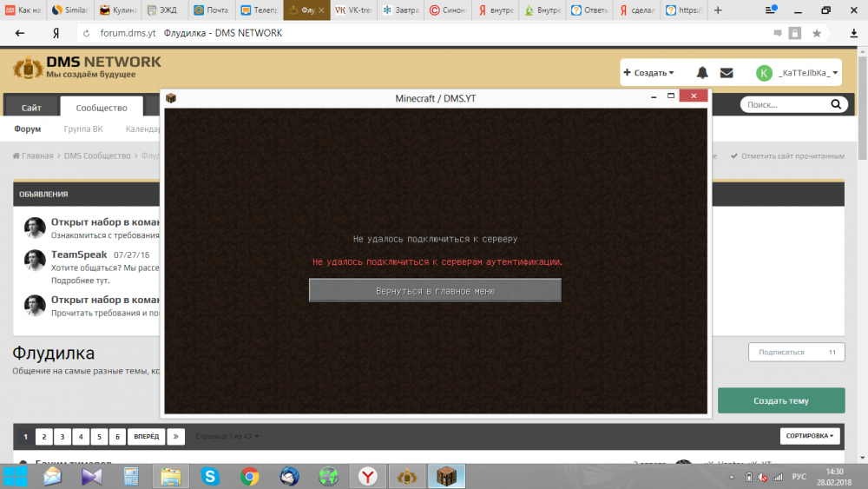
Task: Open the page jump dropdown
Action: [227, 436]
